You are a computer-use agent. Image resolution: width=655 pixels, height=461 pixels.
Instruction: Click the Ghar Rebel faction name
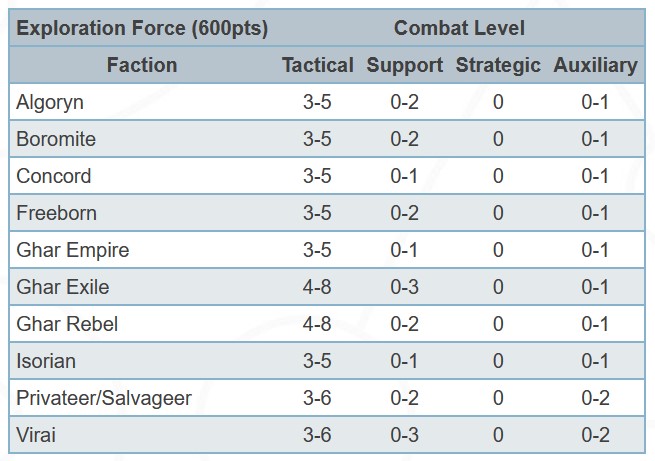pyautogui.click(x=67, y=324)
